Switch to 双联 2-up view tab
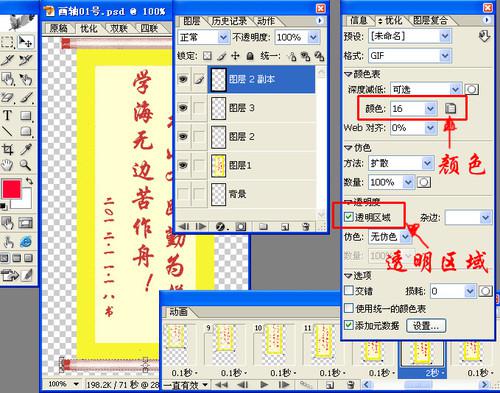The image size is (500, 393). click(119, 29)
